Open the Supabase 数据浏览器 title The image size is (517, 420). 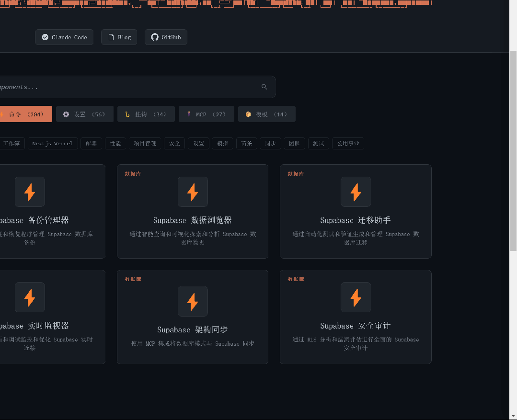pos(193,220)
